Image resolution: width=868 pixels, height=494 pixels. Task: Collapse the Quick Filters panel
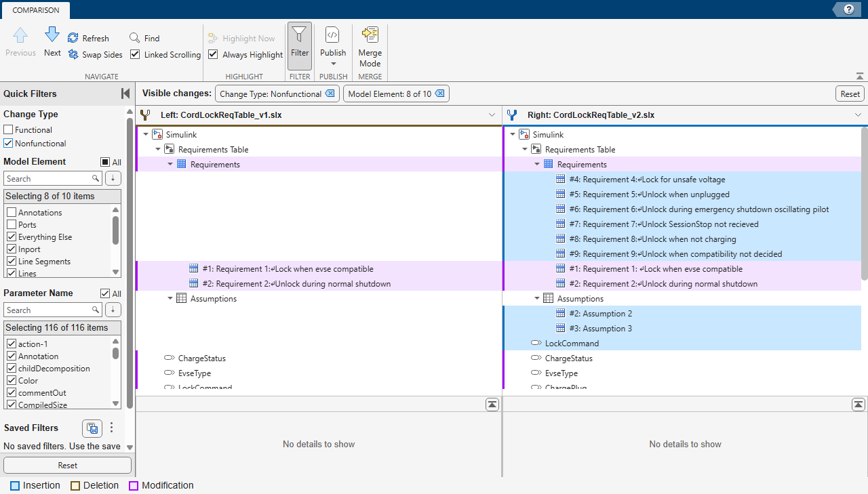(125, 94)
